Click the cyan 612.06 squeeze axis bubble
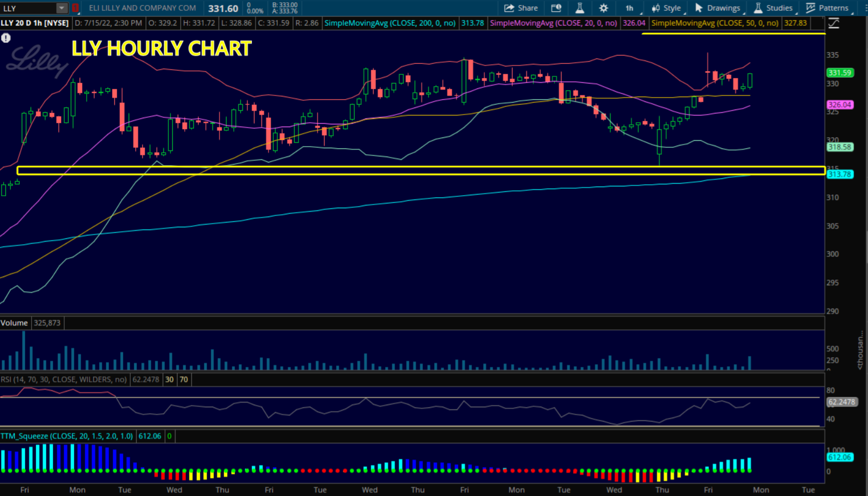868x496 pixels. 840,457
